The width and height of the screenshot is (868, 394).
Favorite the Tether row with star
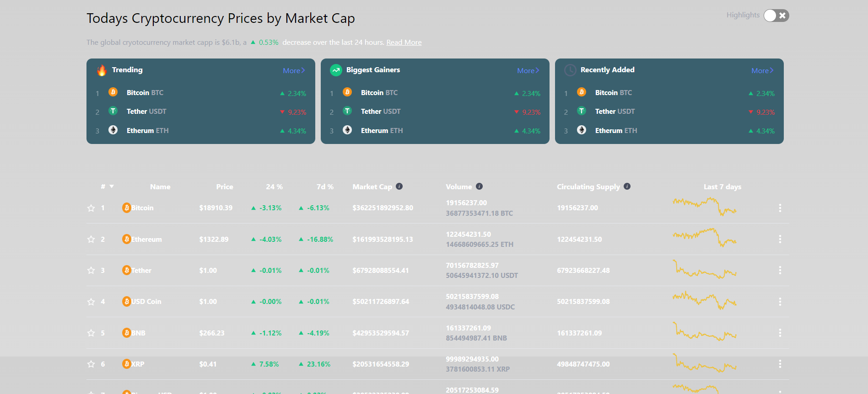click(91, 270)
